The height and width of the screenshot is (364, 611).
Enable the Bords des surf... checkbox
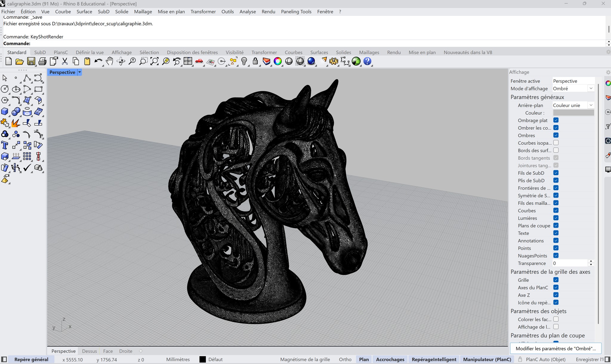[x=556, y=150]
